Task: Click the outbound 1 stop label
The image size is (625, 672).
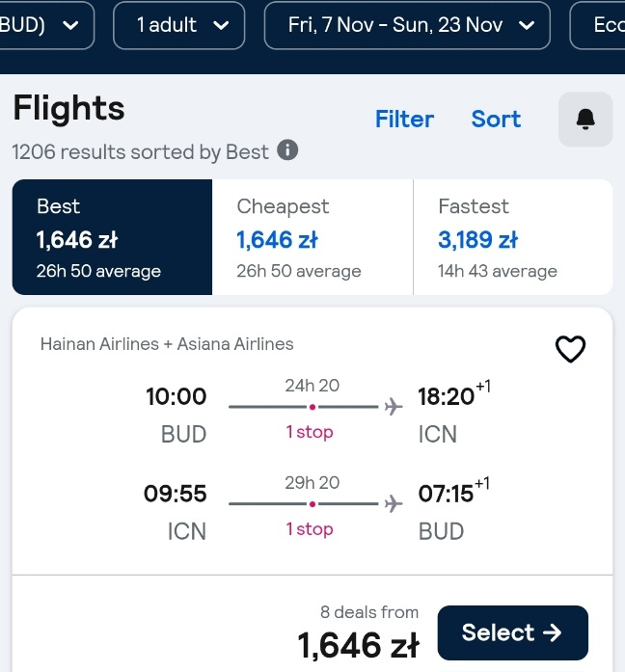Action: (310, 432)
